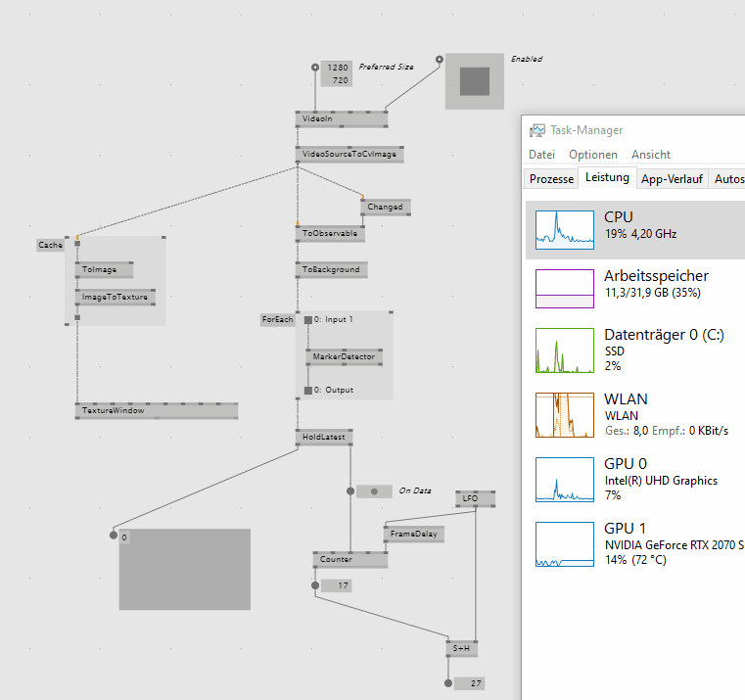This screenshot has width=745, height=700.
Task: Open the Datei menu
Action: pos(541,155)
